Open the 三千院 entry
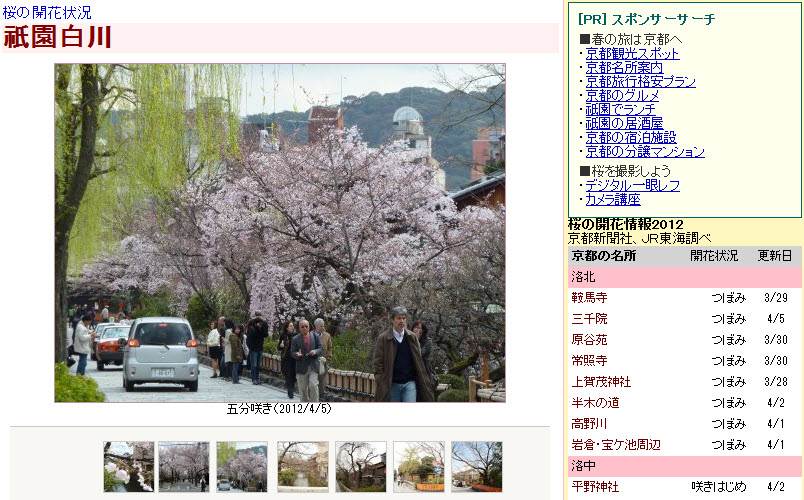804x500 pixels. click(590, 319)
